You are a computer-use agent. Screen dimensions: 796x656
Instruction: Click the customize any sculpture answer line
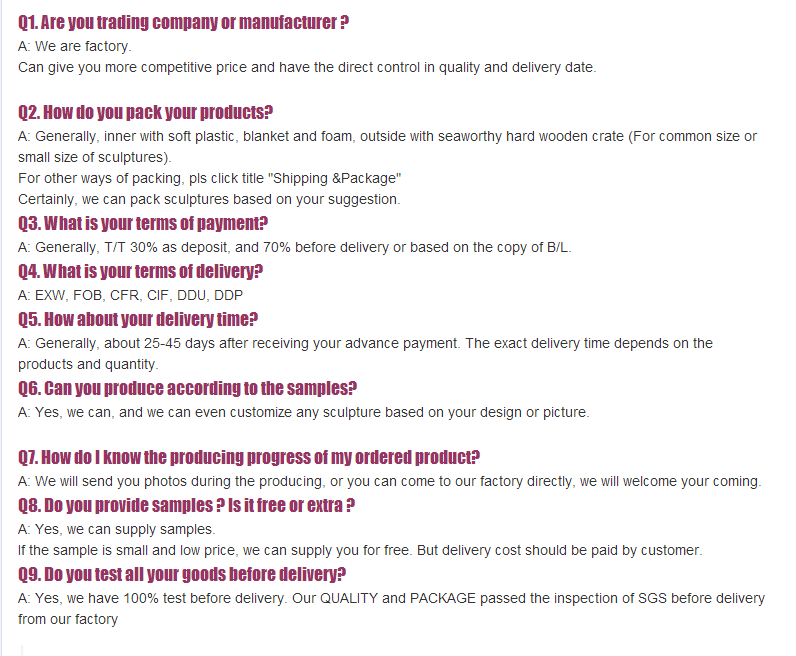pos(304,412)
